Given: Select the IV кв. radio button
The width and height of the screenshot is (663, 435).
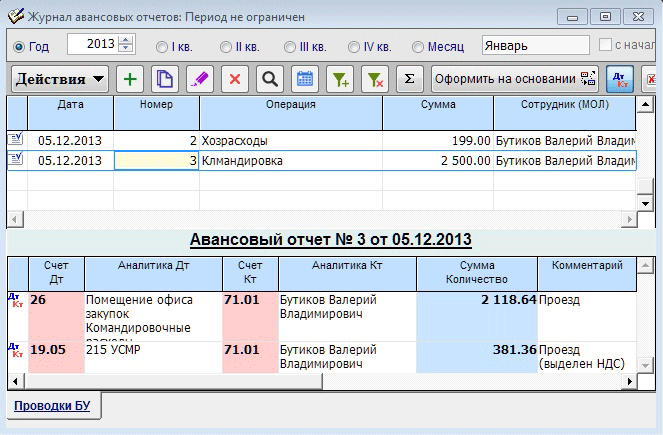Looking at the screenshot, I should point(353,47).
